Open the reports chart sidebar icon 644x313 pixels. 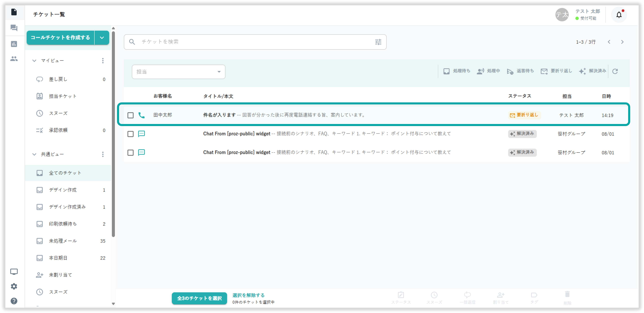click(14, 44)
